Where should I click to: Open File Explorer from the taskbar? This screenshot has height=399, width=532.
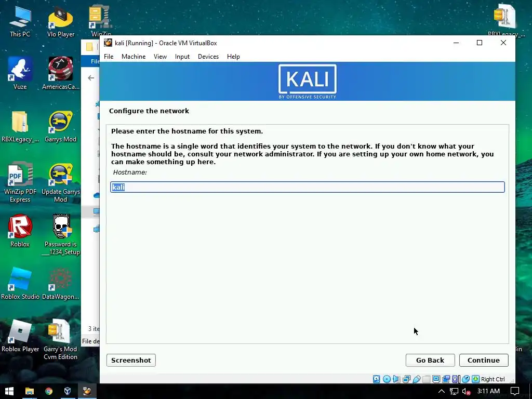(29, 391)
